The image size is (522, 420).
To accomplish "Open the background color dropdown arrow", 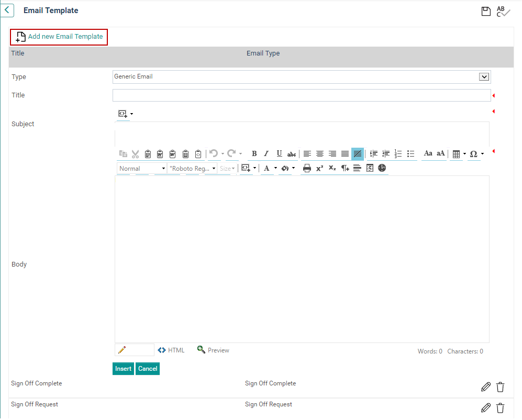I will coord(294,168).
